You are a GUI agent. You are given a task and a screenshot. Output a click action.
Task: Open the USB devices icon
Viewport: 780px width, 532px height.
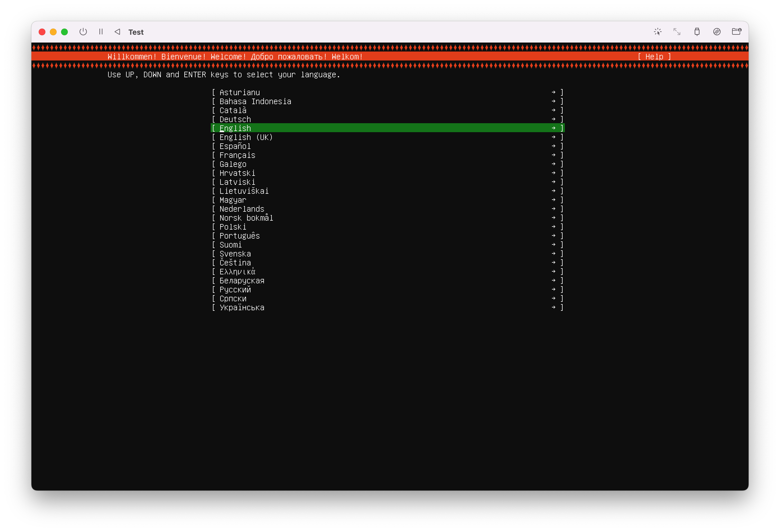click(x=697, y=32)
